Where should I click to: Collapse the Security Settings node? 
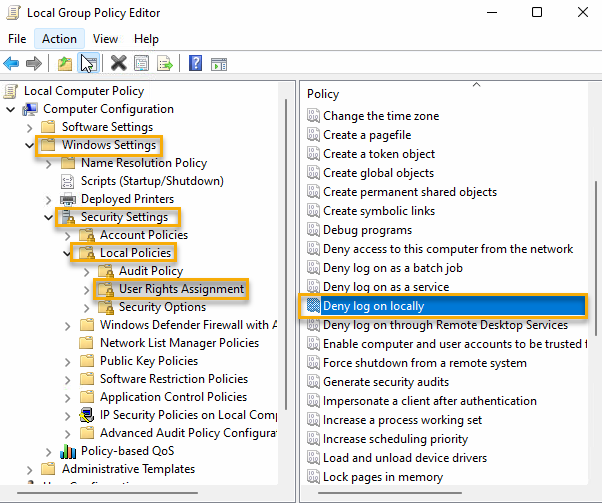49,218
